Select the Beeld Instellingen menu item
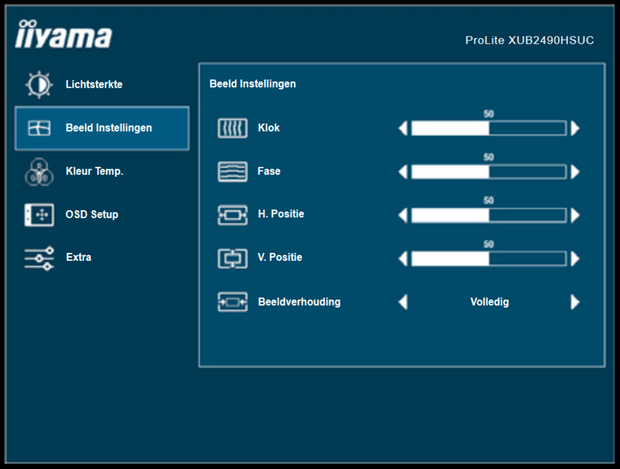 [102, 128]
